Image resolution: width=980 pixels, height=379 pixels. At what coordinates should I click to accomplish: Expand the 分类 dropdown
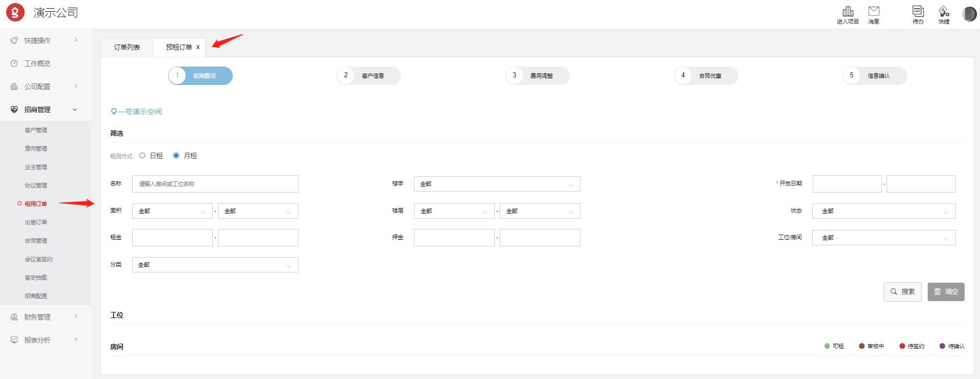pos(215,265)
